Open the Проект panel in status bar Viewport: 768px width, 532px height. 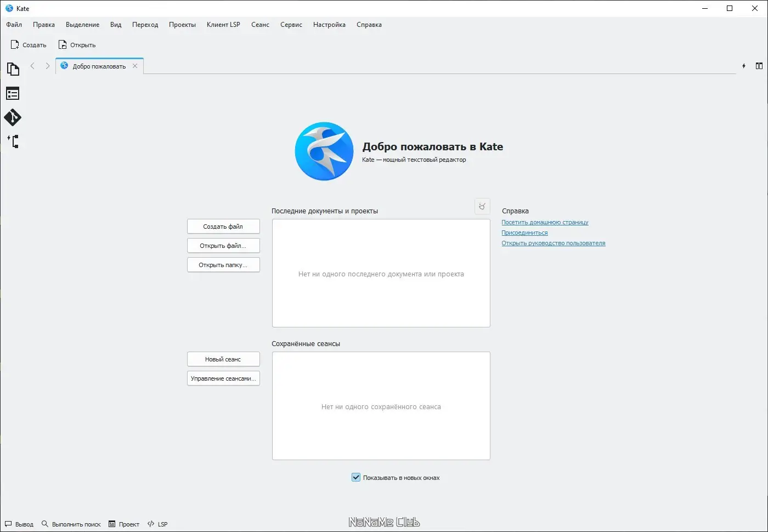click(x=124, y=524)
